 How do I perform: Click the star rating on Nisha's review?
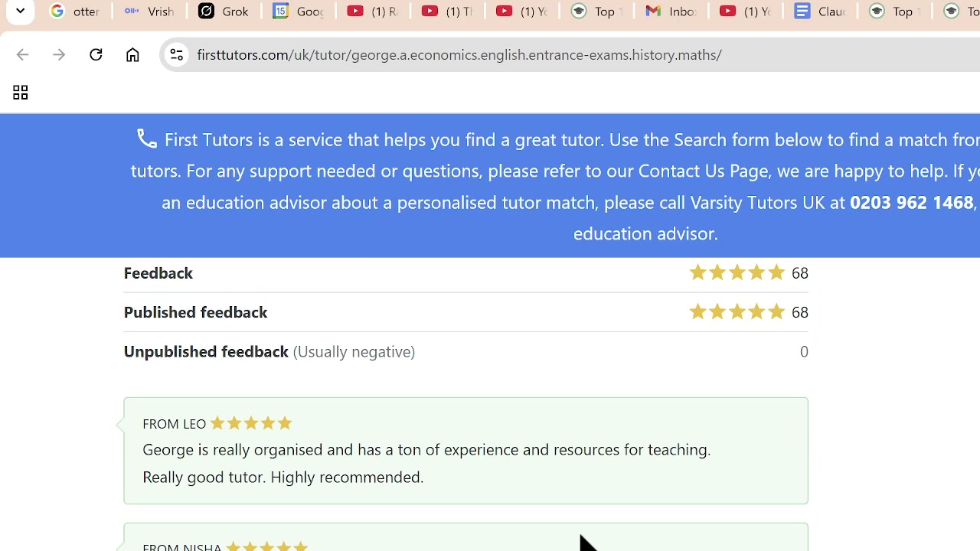coord(267,546)
